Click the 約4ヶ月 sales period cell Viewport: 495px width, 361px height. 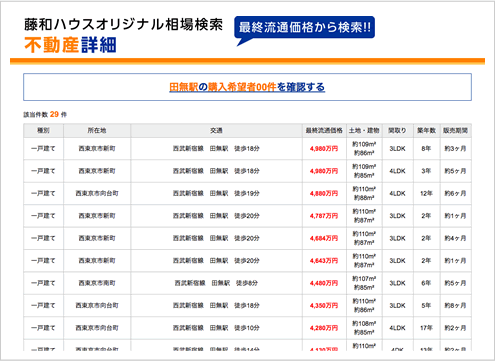coord(455,238)
